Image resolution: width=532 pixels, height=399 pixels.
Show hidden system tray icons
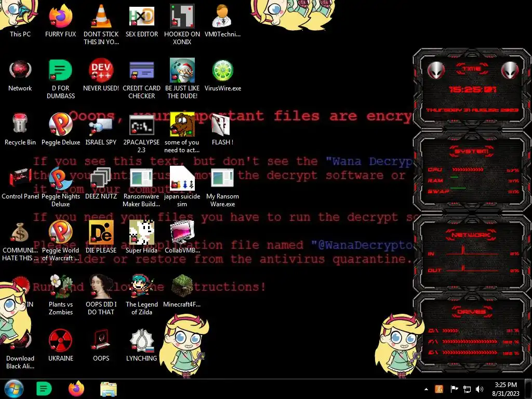coord(426,389)
